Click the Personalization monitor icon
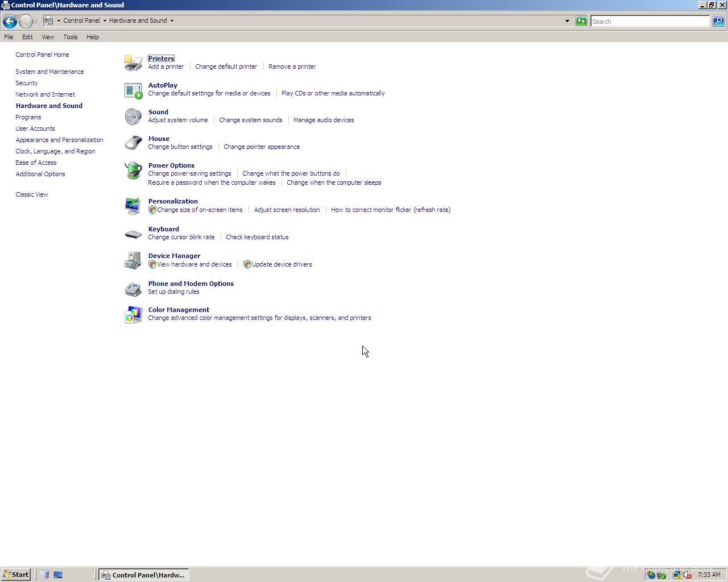 pos(133,206)
